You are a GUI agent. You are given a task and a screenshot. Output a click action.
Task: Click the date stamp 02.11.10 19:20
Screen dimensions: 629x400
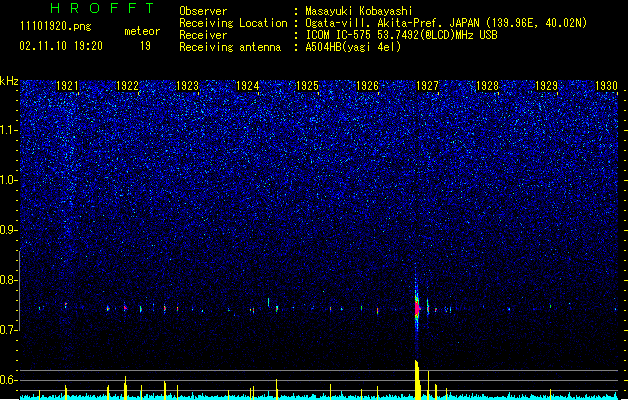coord(61,46)
